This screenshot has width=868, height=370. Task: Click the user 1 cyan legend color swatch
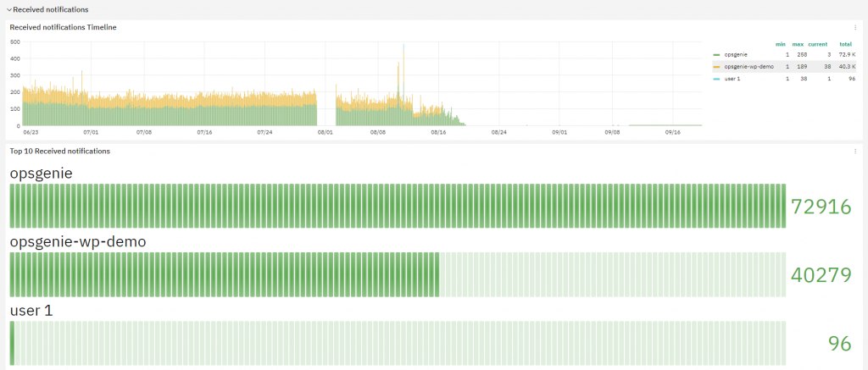[717, 79]
